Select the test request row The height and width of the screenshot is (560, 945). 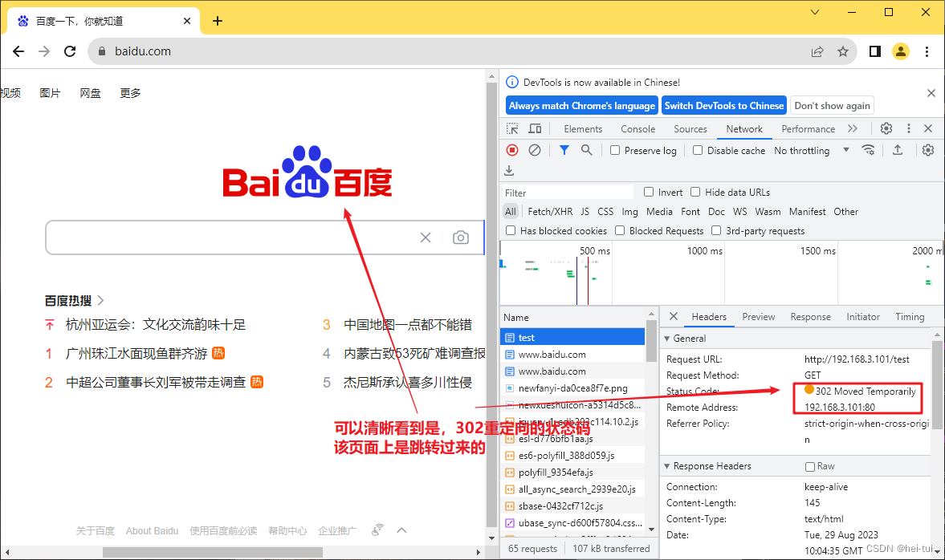pos(572,338)
